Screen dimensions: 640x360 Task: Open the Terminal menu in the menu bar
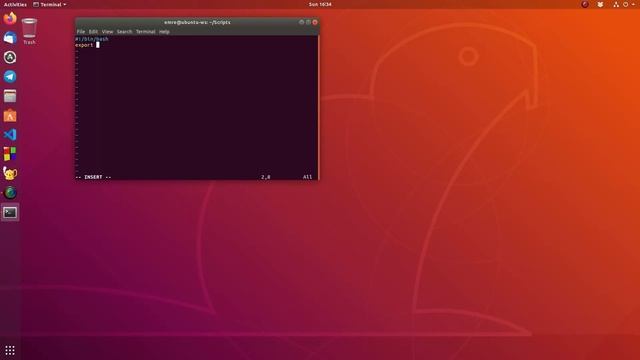[145, 31]
